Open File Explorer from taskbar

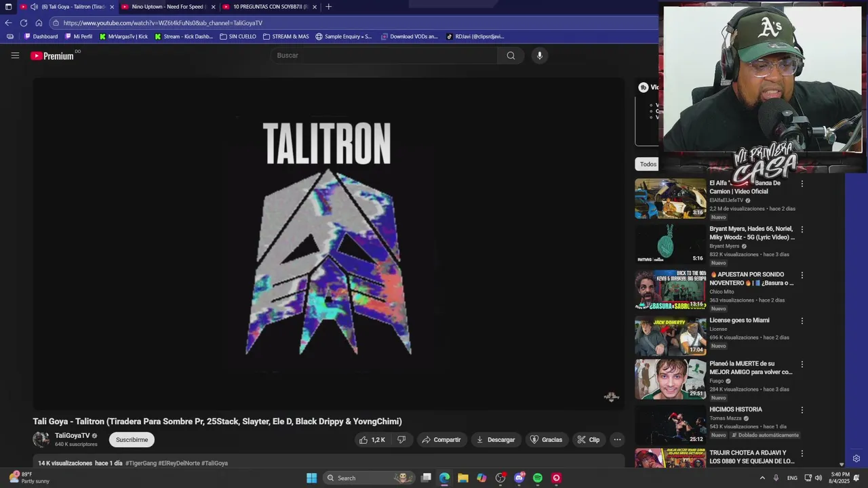pyautogui.click(x=462, y=478)
